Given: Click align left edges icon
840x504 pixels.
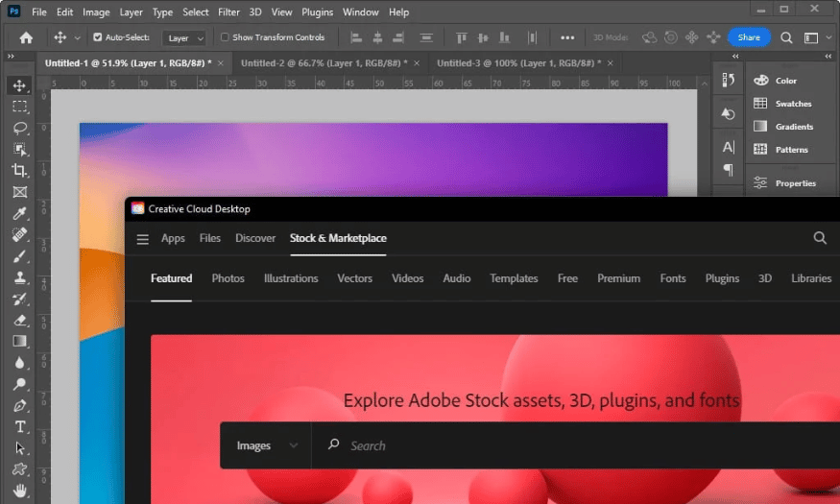Looking at the screenshot, I should pos(356,37).
